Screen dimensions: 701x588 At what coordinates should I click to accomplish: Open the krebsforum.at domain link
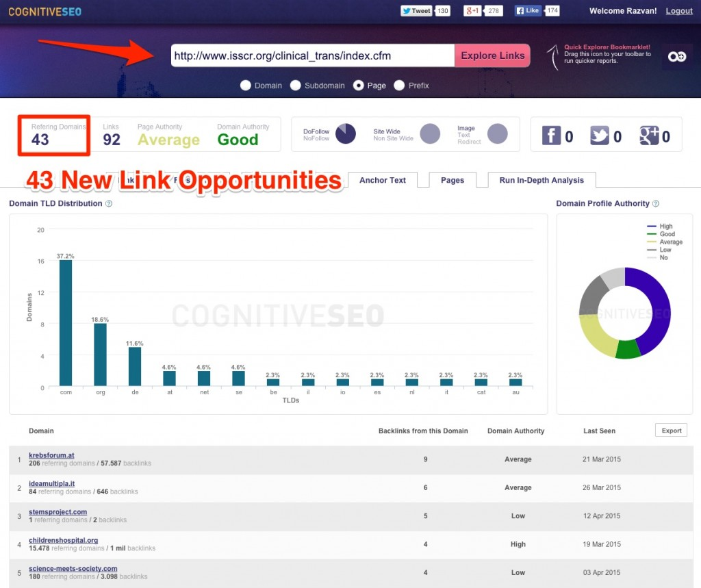pyautogui.click(x=51, y=455)
